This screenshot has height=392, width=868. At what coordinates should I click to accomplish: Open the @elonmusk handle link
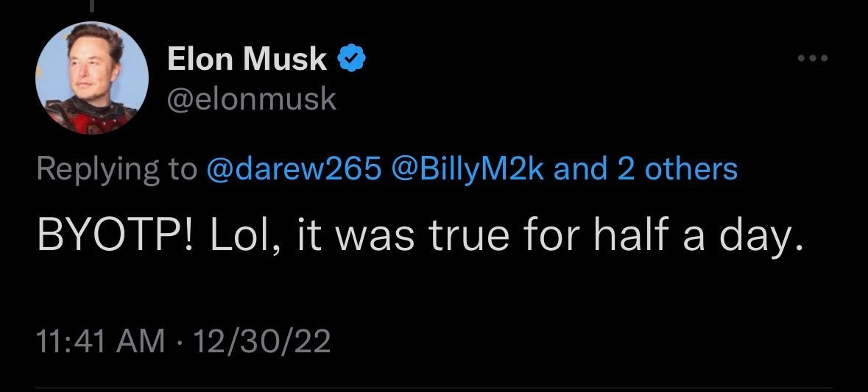(x=252, y=99)
